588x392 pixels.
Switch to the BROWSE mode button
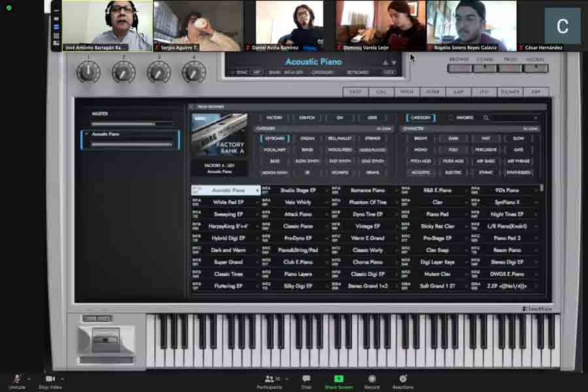(459, 68)
